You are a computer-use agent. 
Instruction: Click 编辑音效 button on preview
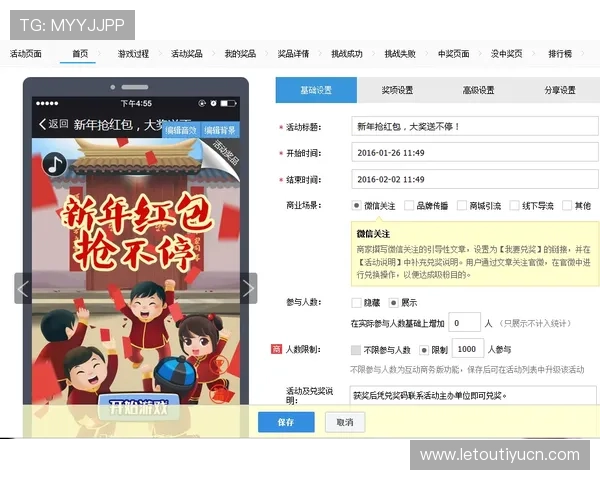click(x=181, y=131)
